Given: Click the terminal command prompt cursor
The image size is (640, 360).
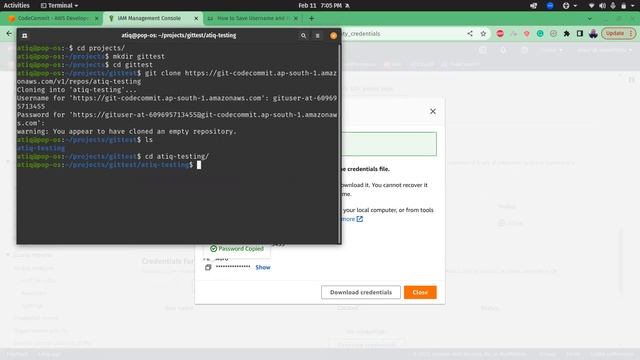Looking at the screenshot, I should (199, 165).
